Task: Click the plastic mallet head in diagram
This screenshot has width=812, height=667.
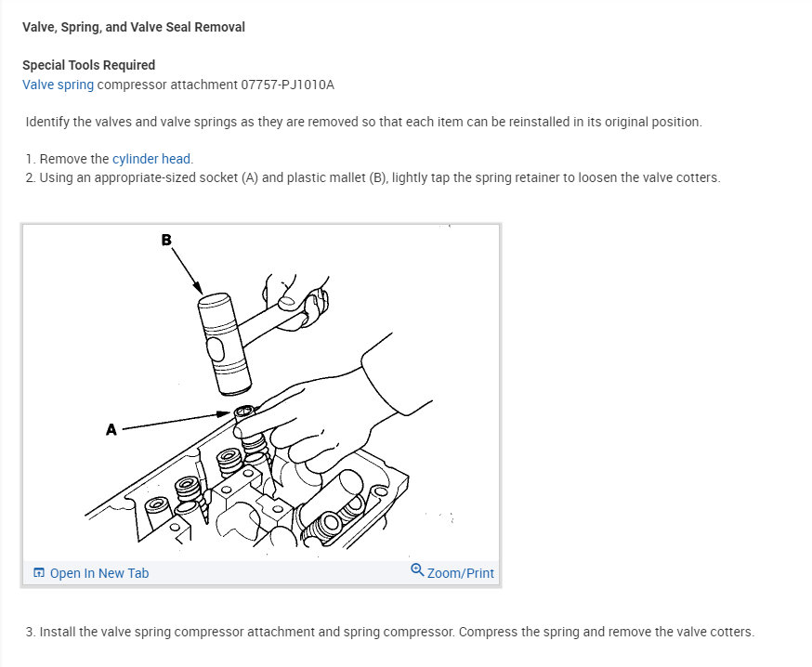Action: click(223, 344)
